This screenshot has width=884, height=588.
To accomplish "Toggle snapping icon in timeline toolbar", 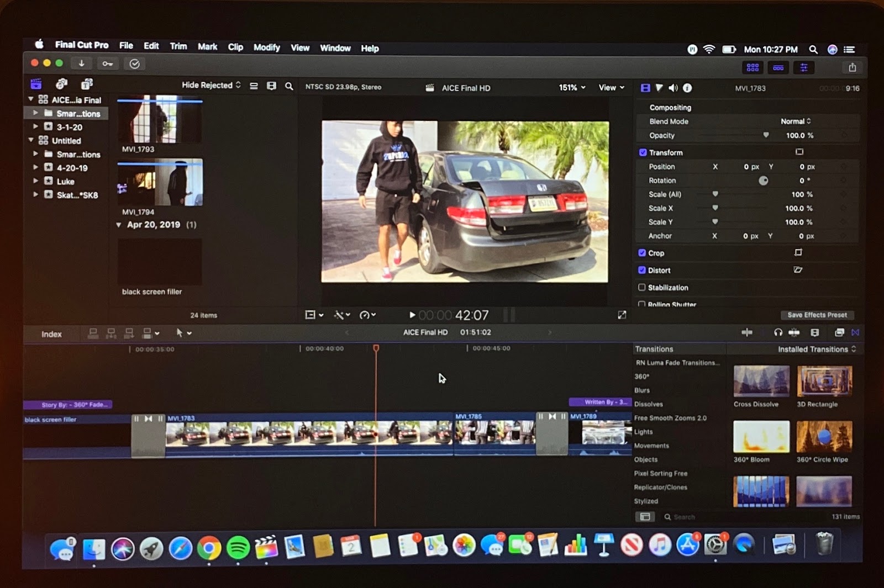I will click(x=794, y=332).
